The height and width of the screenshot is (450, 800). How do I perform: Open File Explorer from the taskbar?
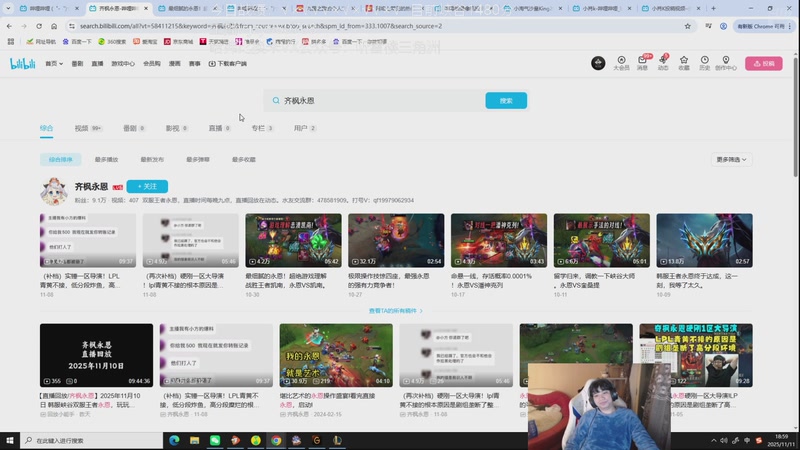pos(194,440)
